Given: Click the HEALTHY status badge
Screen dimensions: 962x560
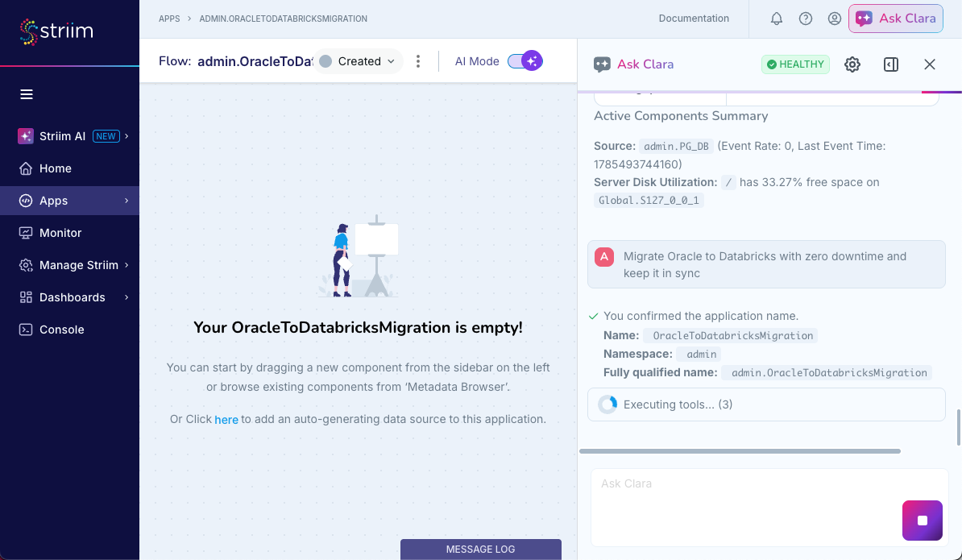Looking at the screenshot, I should point(796,64).
